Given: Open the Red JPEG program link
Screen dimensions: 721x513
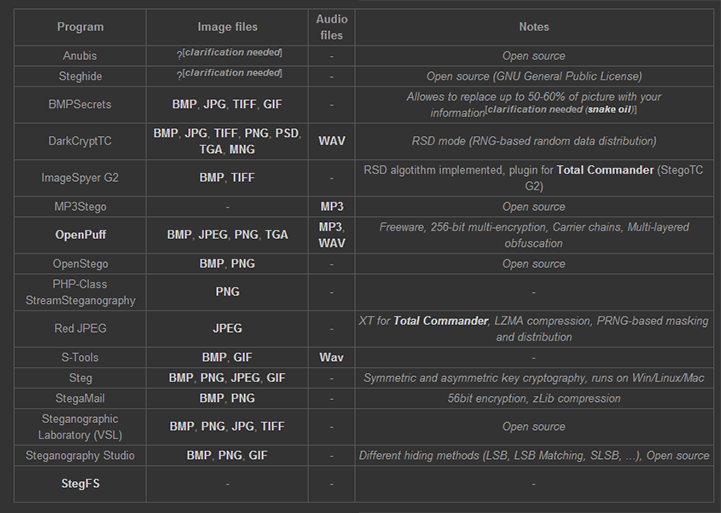Looking at the screenshot, I should [80, 329].
